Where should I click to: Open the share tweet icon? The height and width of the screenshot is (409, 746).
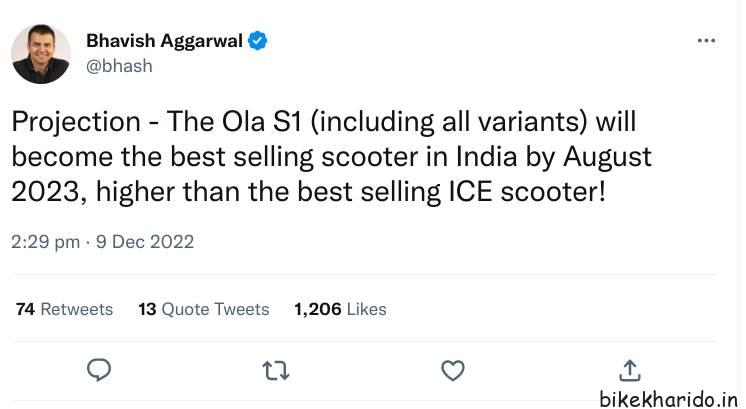coord(630,370)
